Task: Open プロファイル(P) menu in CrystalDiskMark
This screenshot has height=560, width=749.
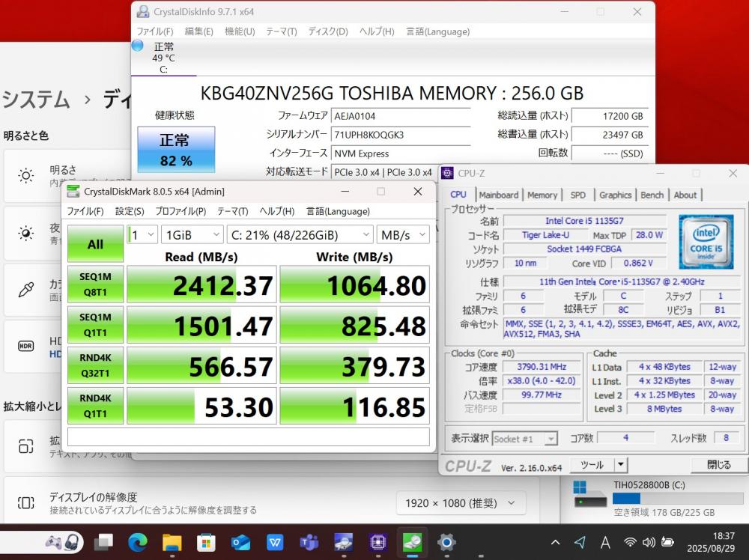Action: coord(181,211)
